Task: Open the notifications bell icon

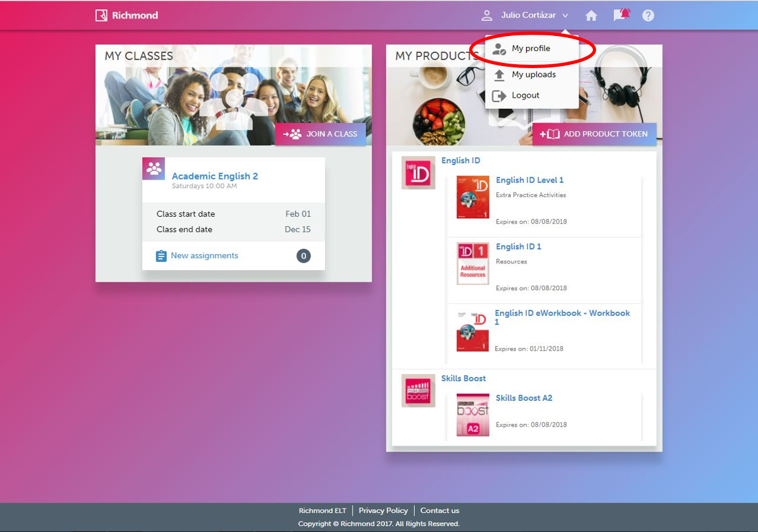Action: coord(621,14)
